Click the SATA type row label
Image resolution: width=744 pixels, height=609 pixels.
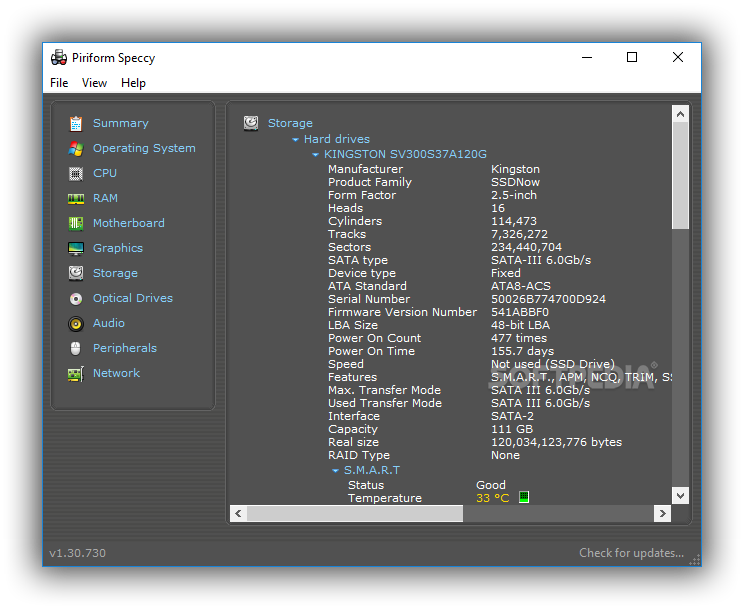tap(358, 260)
